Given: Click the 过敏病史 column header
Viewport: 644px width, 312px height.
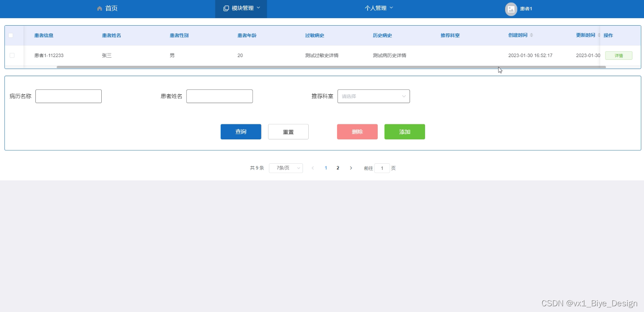Looking at the screenshot, I should pyautogui.click(x=314, y=35).
